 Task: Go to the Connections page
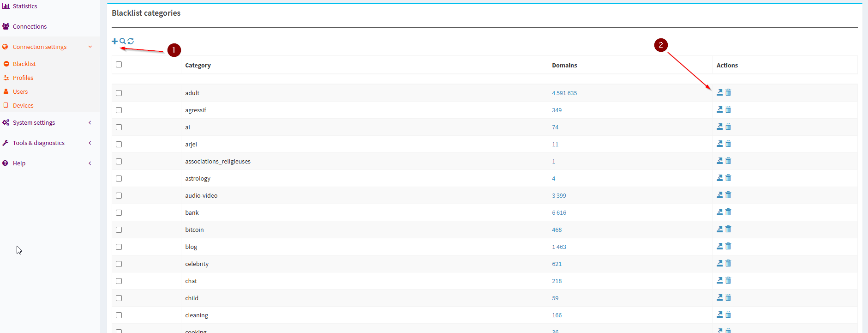(x=30, y=26)
